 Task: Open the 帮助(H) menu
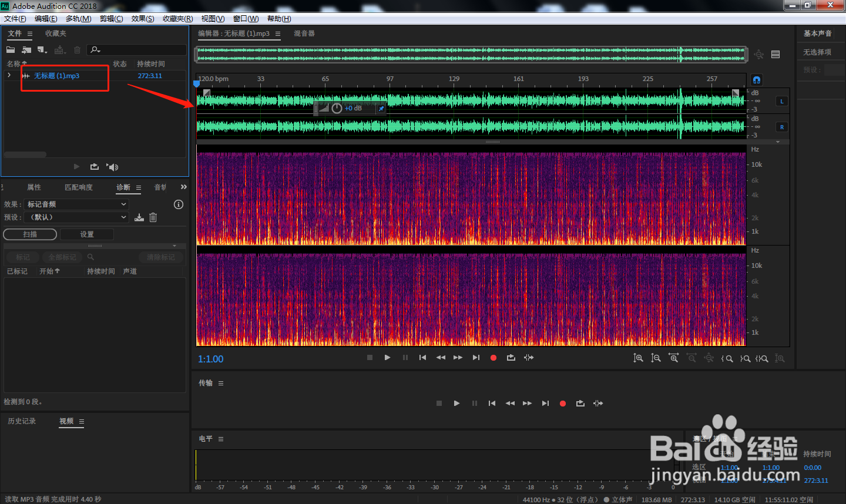(x=279, y=19)
